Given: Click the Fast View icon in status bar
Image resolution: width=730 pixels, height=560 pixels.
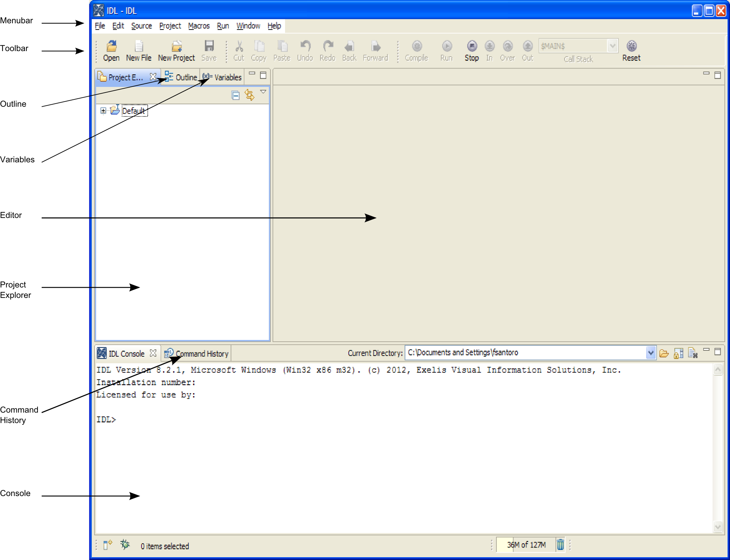Looking at the screenshot, I should (x=108, y=545).
